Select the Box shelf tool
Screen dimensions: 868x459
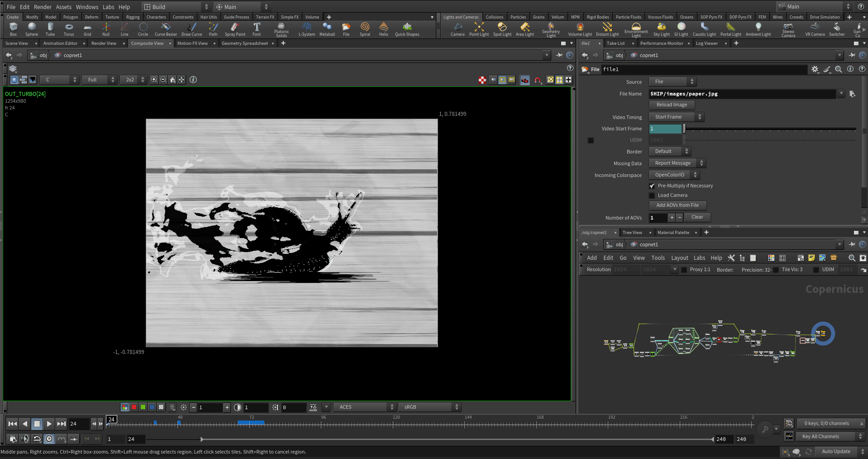[x=14, y=29]
